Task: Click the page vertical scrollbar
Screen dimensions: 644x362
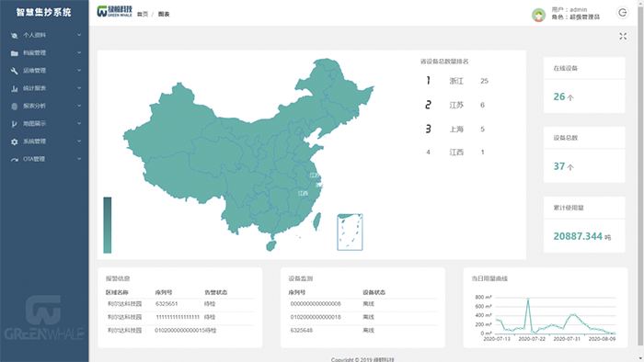Action: [640, 176]
